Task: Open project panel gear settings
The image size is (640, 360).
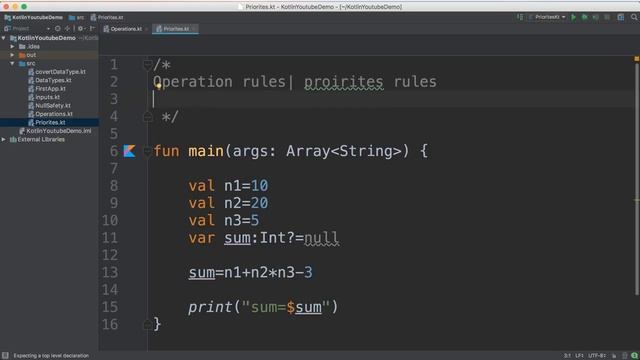Action: [81, 29]
